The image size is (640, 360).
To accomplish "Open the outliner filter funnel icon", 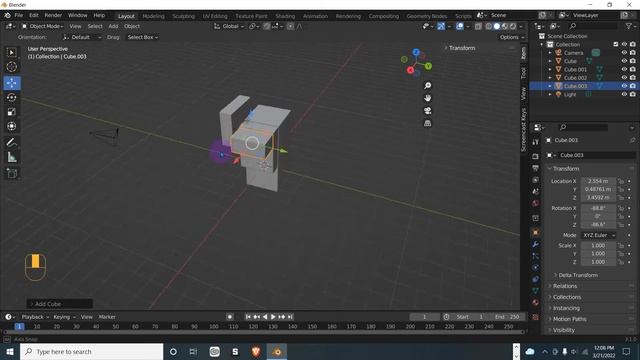I will [629, 26].
